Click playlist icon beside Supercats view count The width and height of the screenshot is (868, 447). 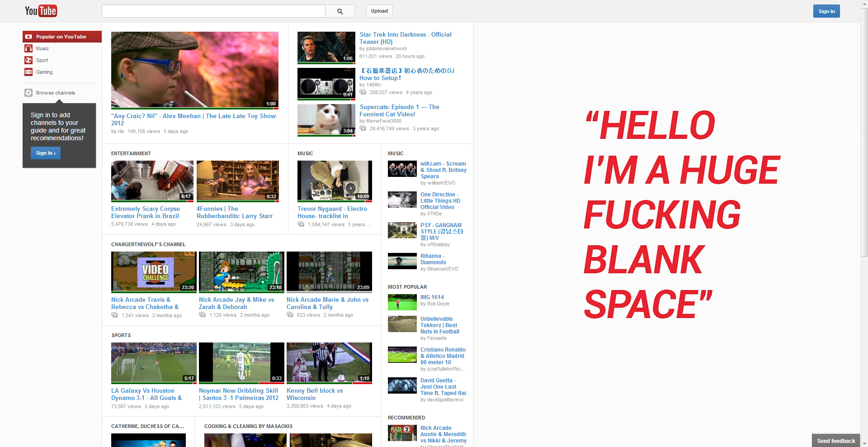(x=363, y=128)
